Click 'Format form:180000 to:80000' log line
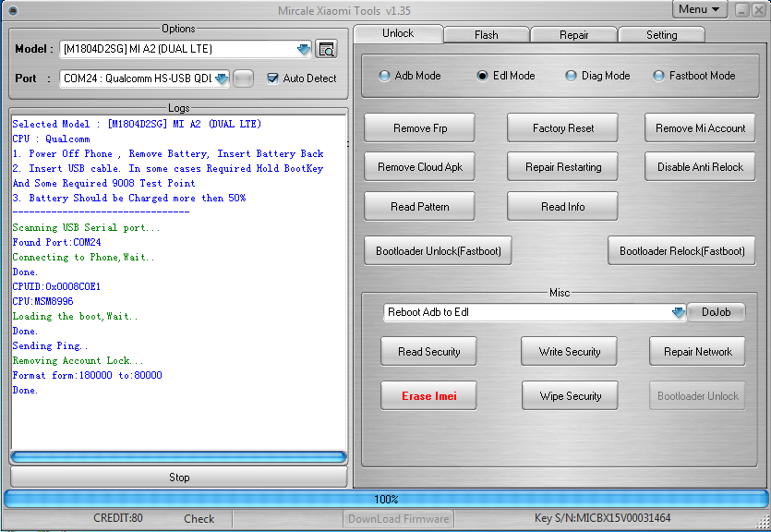Screen dimensions: 771x532 tap(87, 376)
